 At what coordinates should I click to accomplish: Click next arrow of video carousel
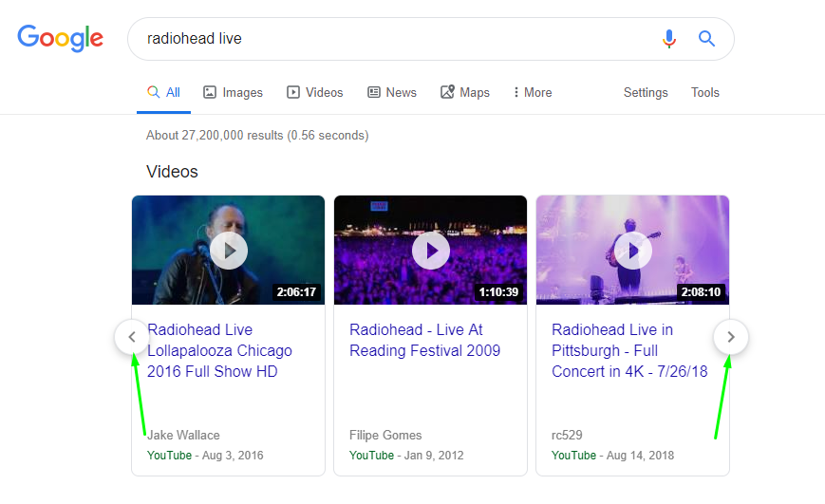731,337
